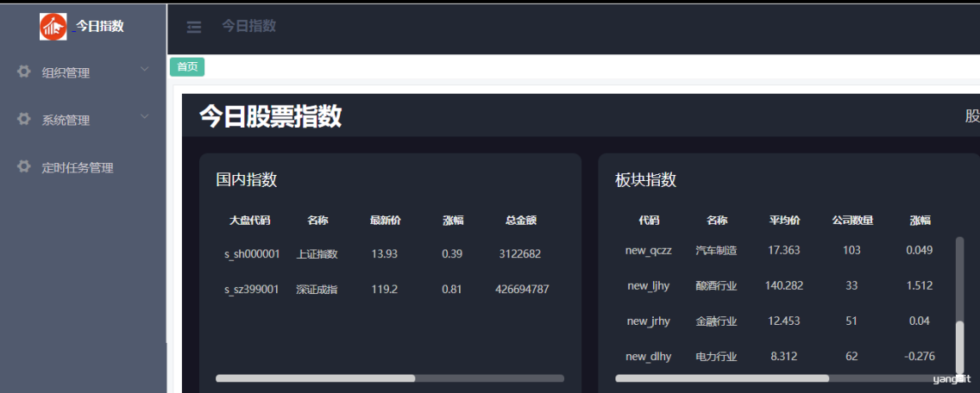
Task: Select the new_jrhy code cell
Action: (x=648, y=321)
